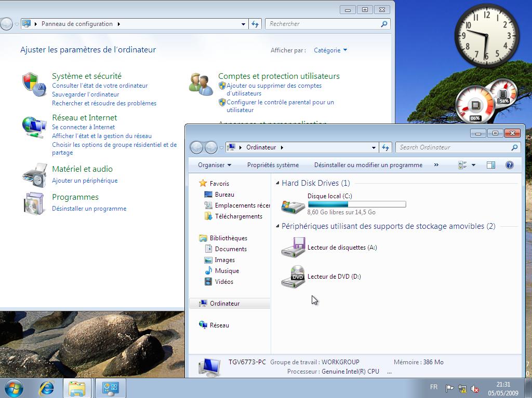Click the FR language indicator in taskbar

point(434,387)
